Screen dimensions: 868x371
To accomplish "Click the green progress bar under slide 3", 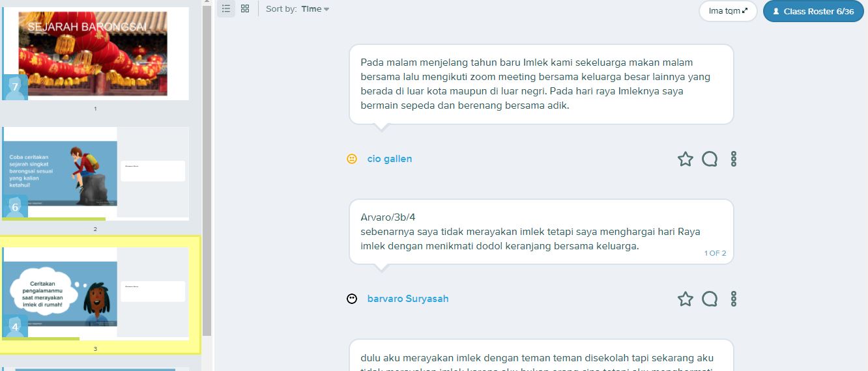I will [x=40, y=339].
